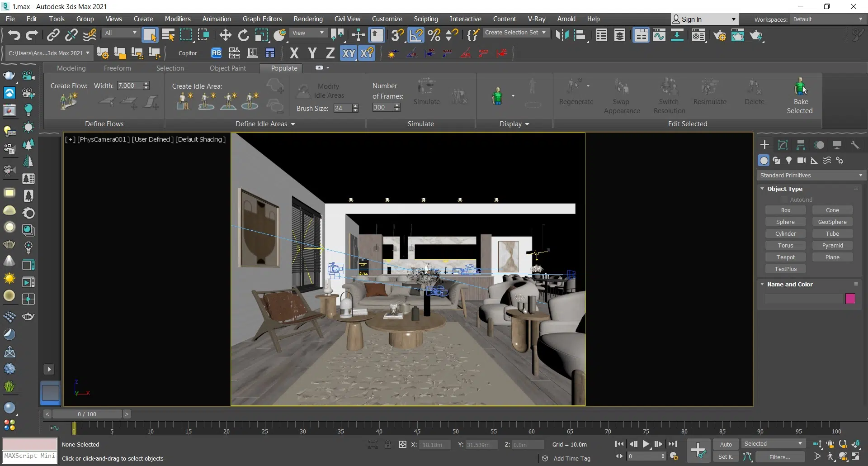Click the Undo arrow icon
This screenshot has height=466, width=868.
click(x=14, y=35)
